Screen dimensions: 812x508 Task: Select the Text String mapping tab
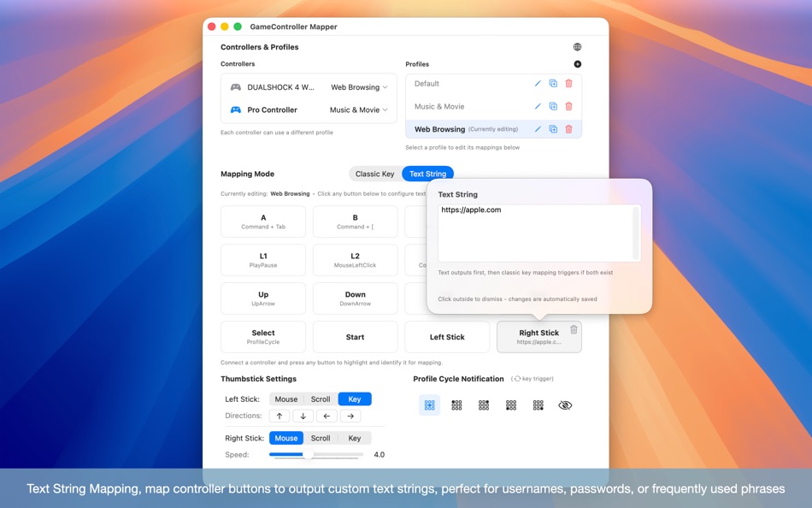pos(427,173)
